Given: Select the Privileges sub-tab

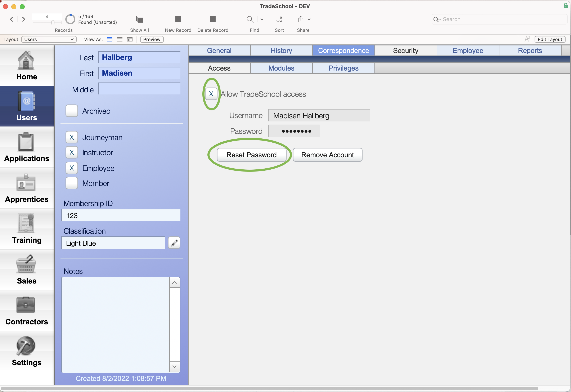Looking at the screenshot, I should pos(343,68).
